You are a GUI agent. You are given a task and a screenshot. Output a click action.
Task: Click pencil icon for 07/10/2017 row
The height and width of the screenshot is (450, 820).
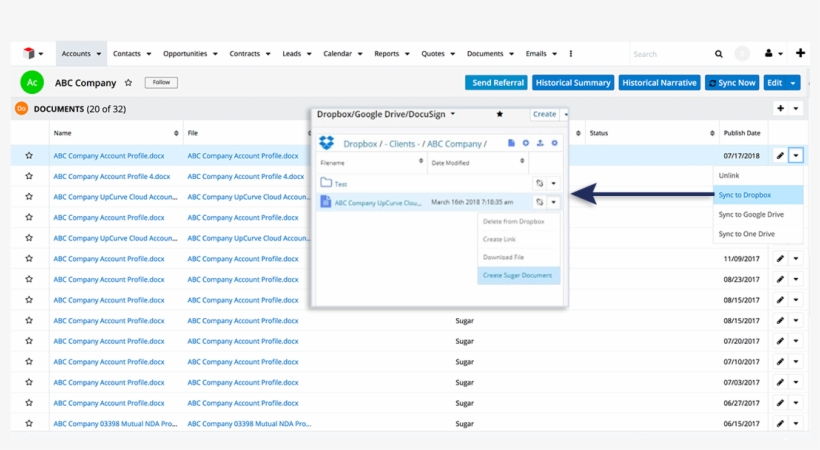[780, 362]
